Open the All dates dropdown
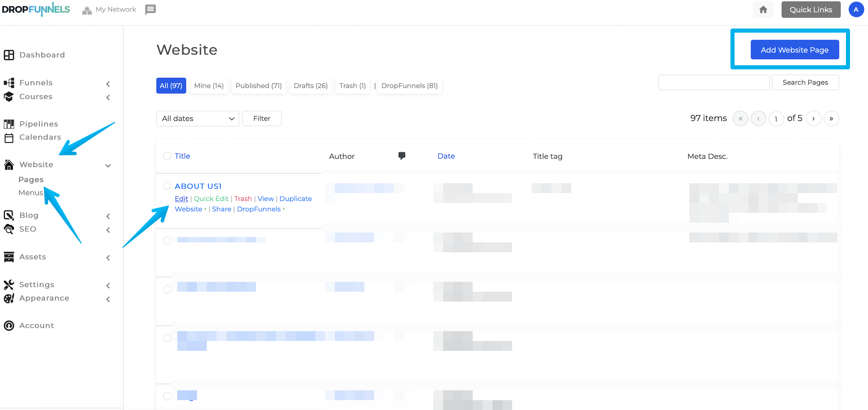 (198, 119)
